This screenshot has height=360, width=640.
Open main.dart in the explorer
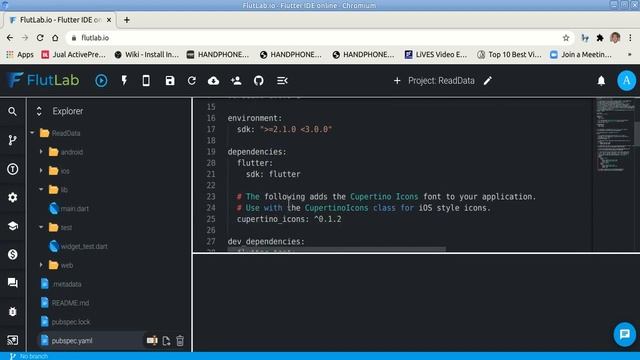click(x=74, y=209)
